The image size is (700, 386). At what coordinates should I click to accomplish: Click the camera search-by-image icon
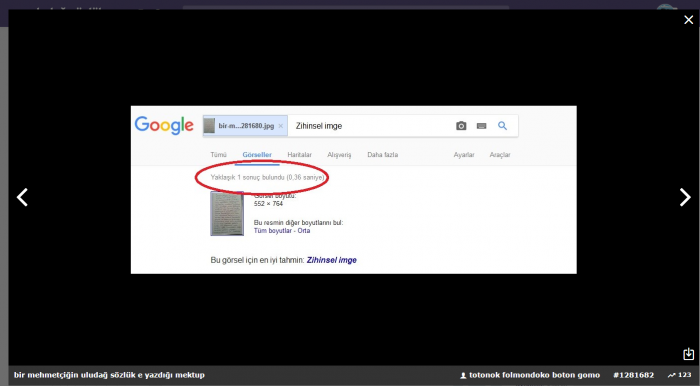[461, 126]
